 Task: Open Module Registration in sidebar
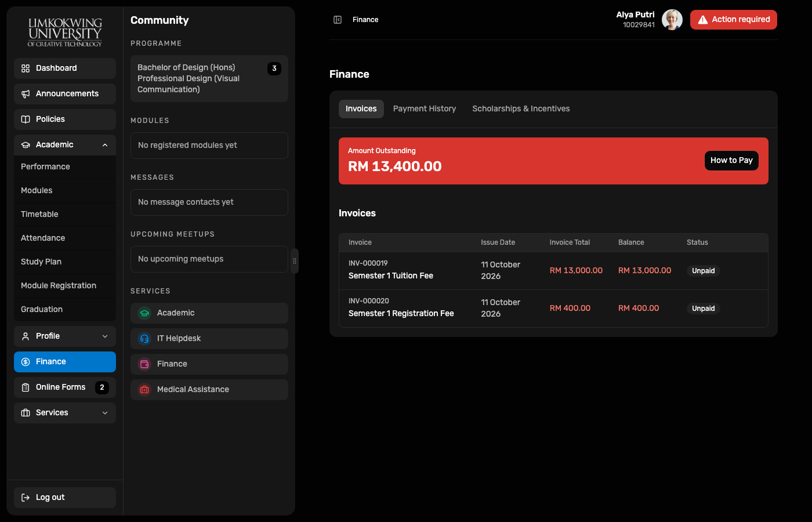pos(65,286)
